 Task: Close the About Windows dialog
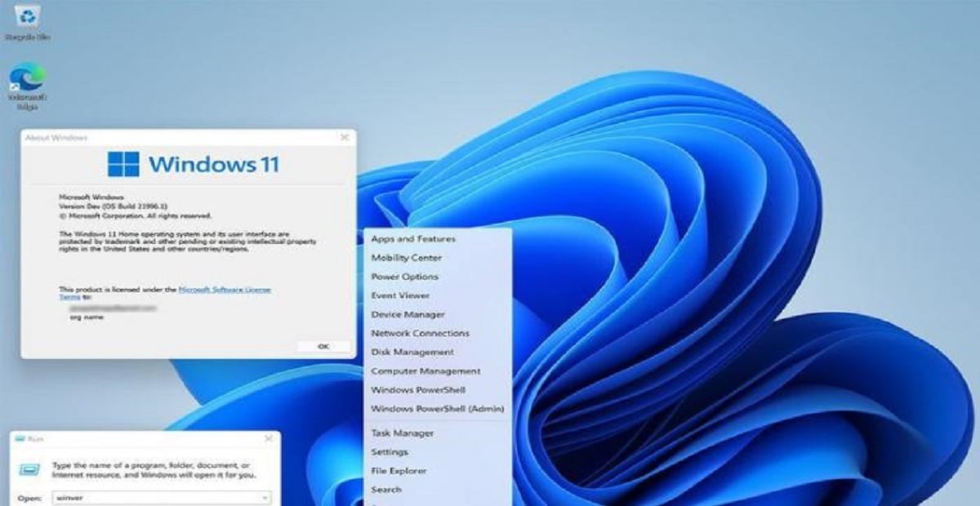pos(344,137)
